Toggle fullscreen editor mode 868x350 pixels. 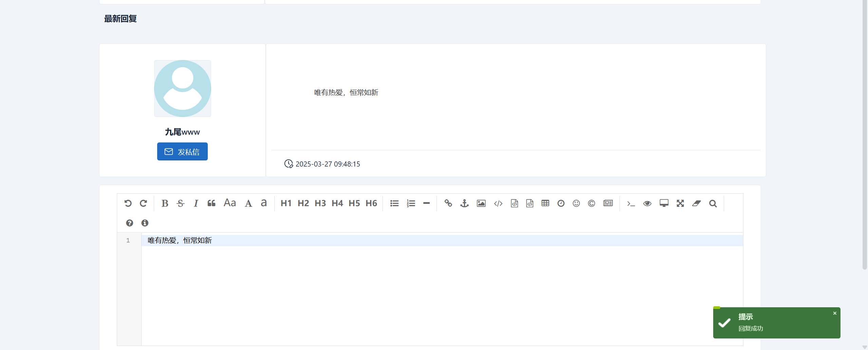pyautogui.click(x=680, y=203)
